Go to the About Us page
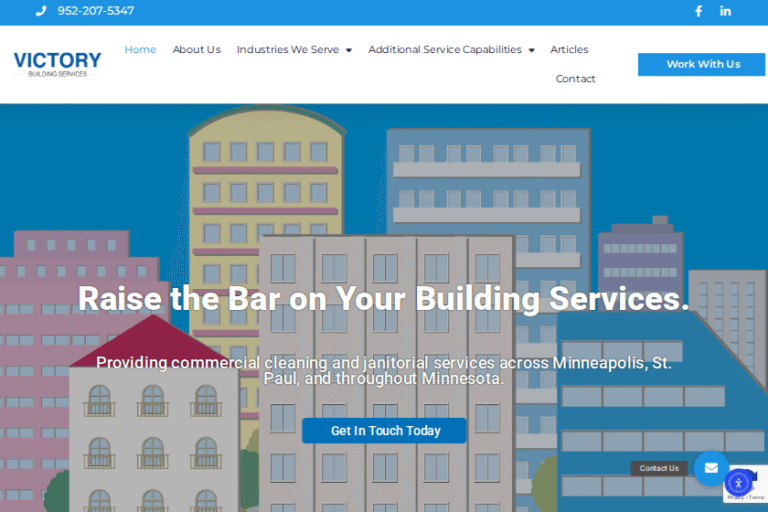 click(196, 49)
